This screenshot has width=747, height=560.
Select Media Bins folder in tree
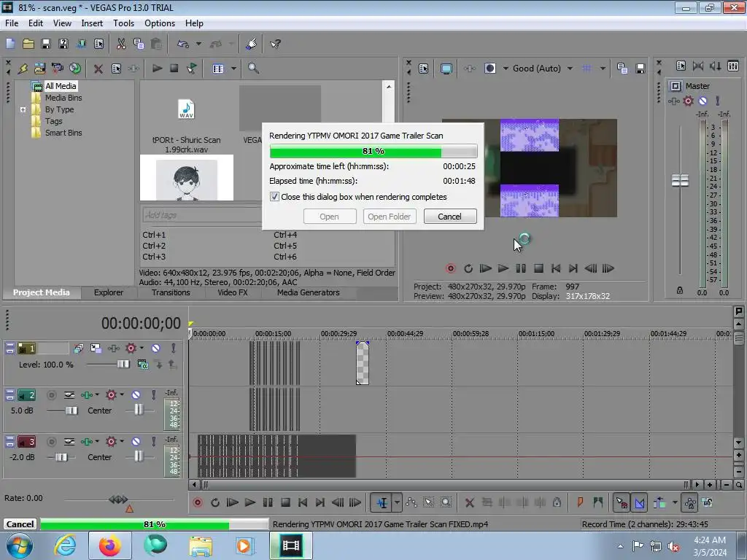click(x=63, y=98)
